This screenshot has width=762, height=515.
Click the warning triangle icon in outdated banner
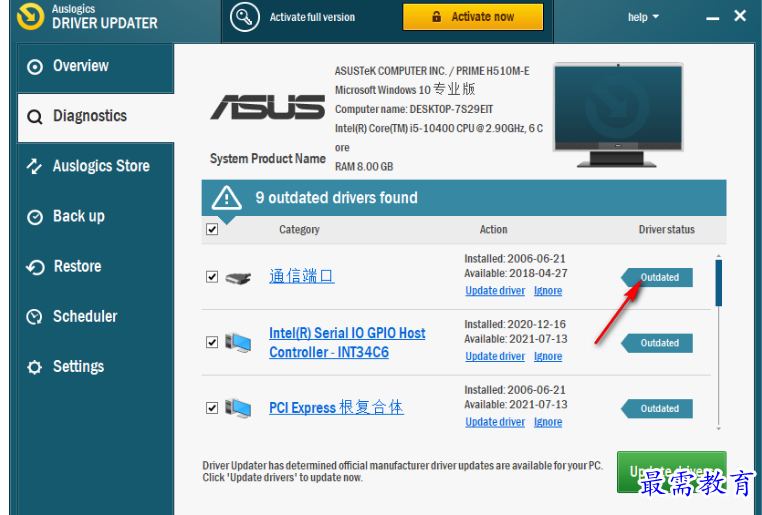pos(226,198)
